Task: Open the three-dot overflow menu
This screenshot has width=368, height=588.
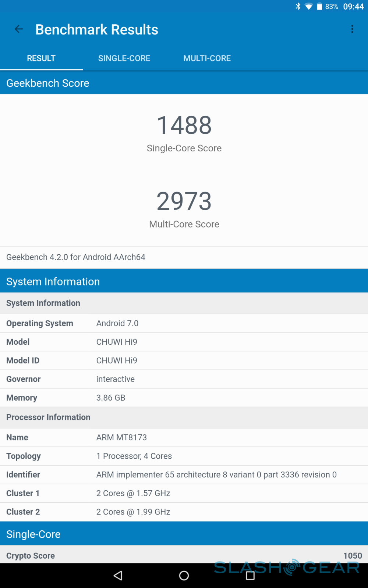Action: 352,29
